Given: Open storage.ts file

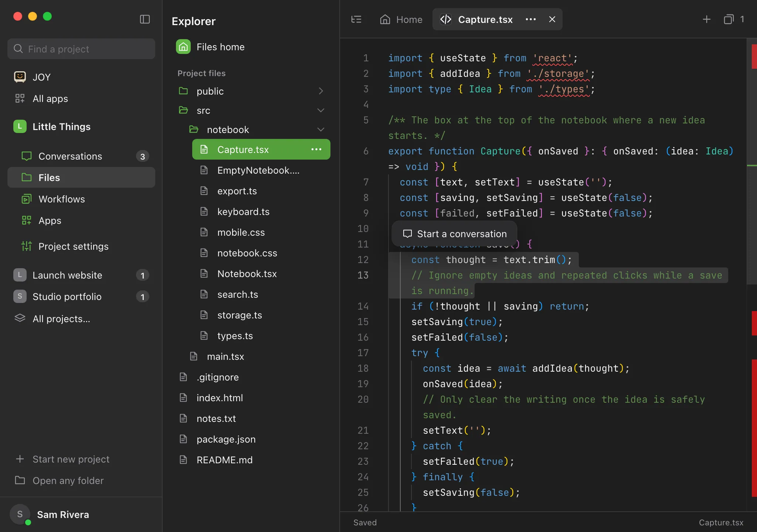Looking at the screenshot, I should tap(261, 315).
